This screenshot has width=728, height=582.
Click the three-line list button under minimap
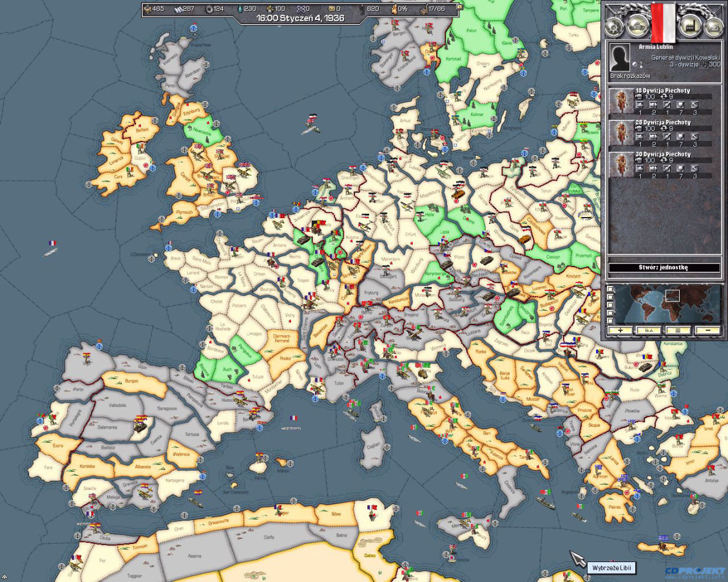click(x=678, y=330)
